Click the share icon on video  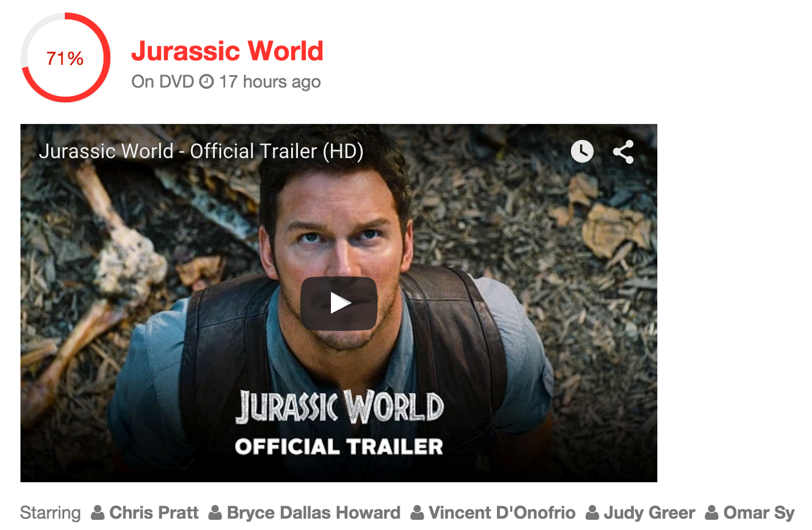(623, 152)
